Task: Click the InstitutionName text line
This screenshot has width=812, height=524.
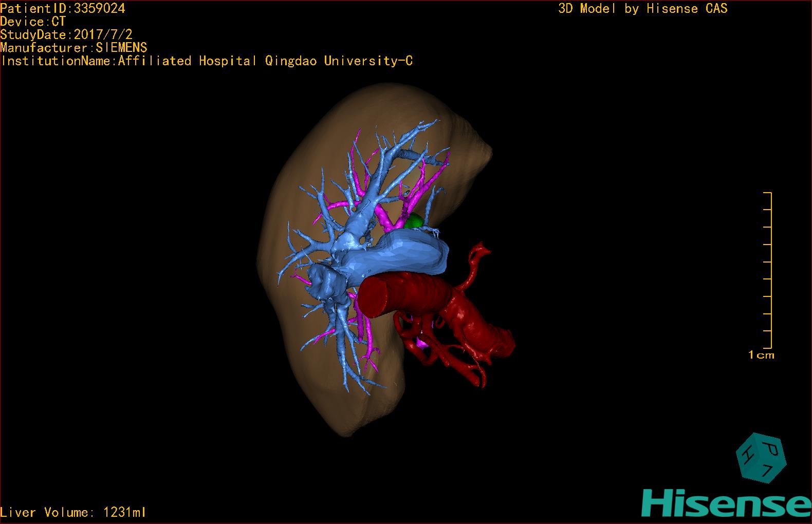Action: point(207,61)
